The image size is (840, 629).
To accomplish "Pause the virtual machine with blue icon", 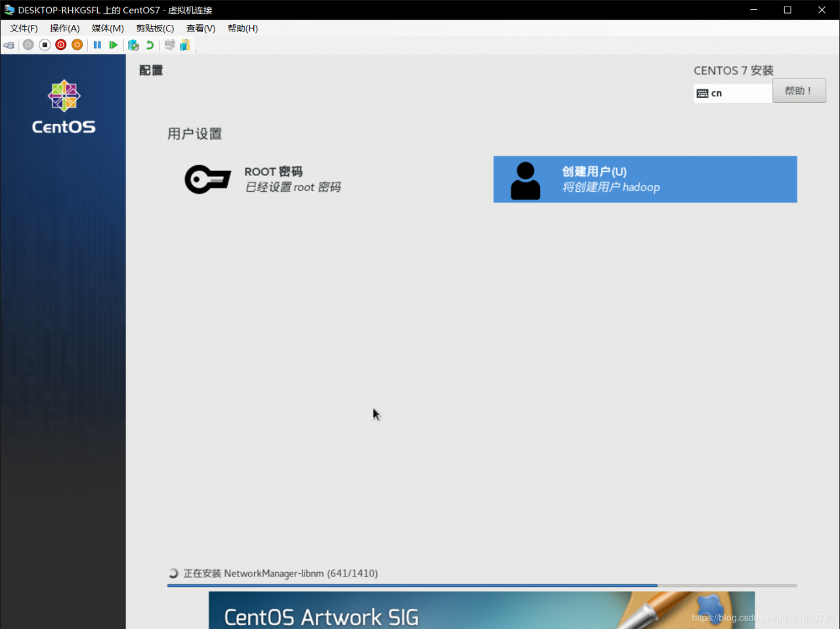I will (x=97, y=45).
